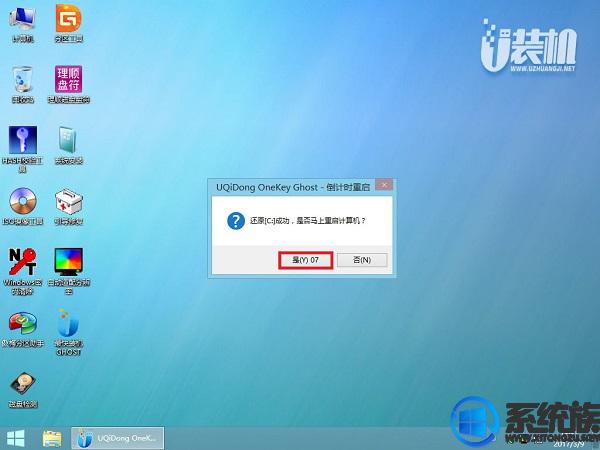Open the U-shaped GHOST desktop icon
Image resolution: width=600 pixels, height=450 pixels.
tap(68, 332)
